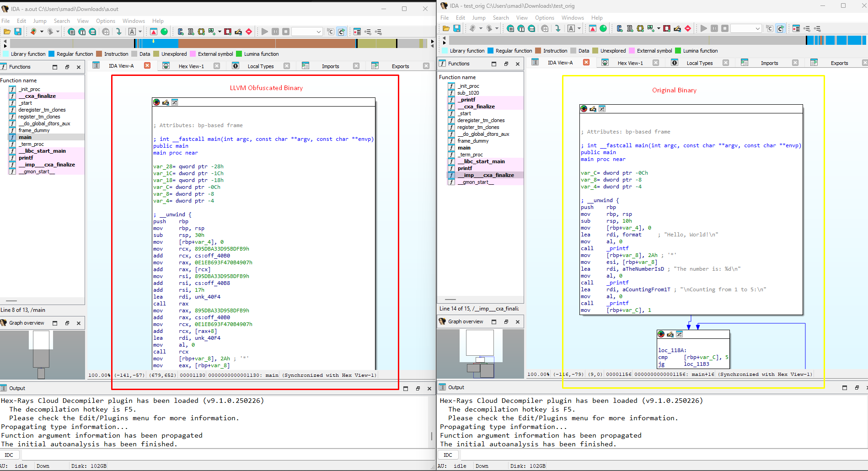The image size is (868, 471).
Task: Click the Graph overview thumbnail in test_orig window
Action: (x=480, y=354)
